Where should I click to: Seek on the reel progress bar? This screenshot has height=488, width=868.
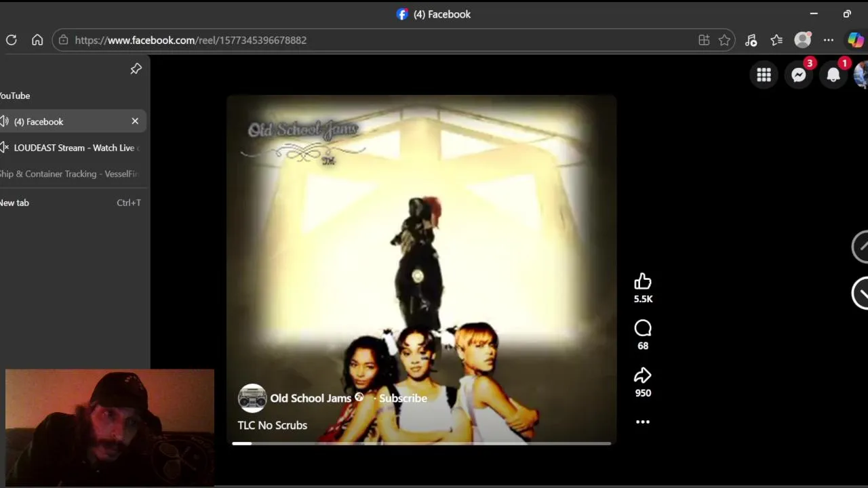point(422,443)
